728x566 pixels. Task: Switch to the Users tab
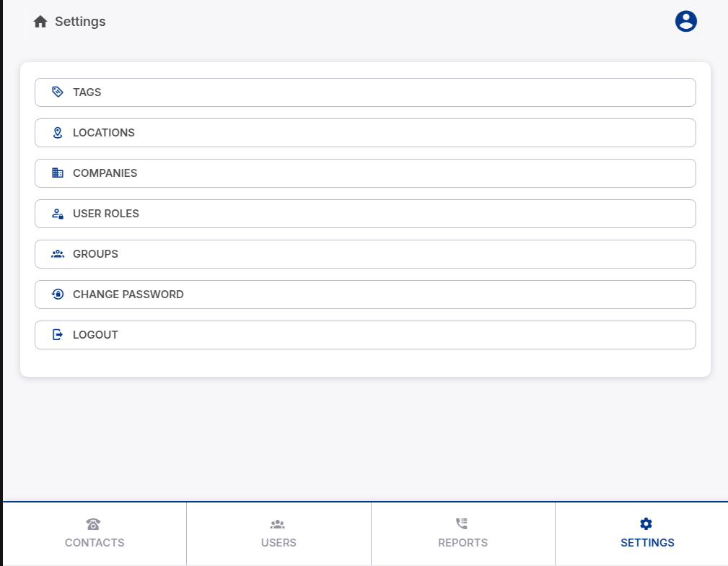click(279, 535)
